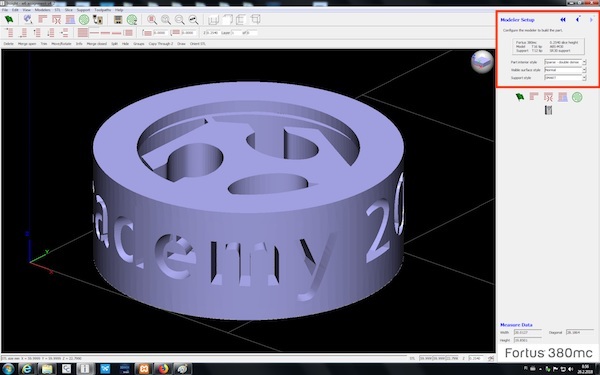Image resolution: width=600 pixels, height=375 pixels.
Task: Select the isometric box view icon
Action: click(x=255, y=19)
